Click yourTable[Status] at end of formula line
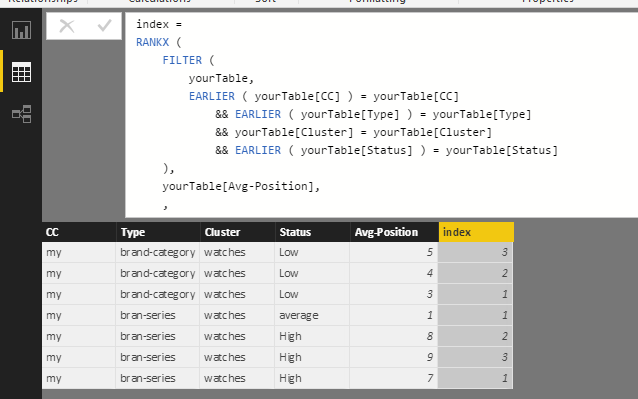The height and width of the screenshot is (399, 638). 502,150
